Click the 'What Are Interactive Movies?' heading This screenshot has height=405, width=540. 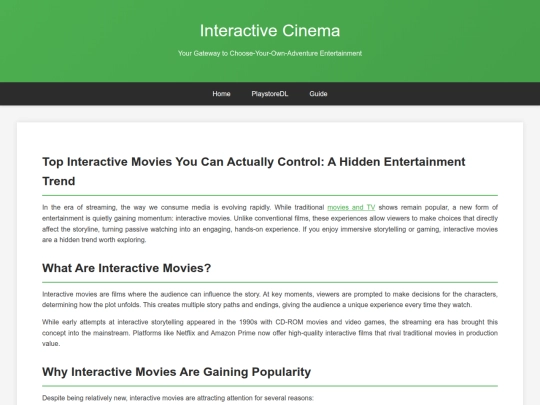pyautogui.click(x=126, y=268)
